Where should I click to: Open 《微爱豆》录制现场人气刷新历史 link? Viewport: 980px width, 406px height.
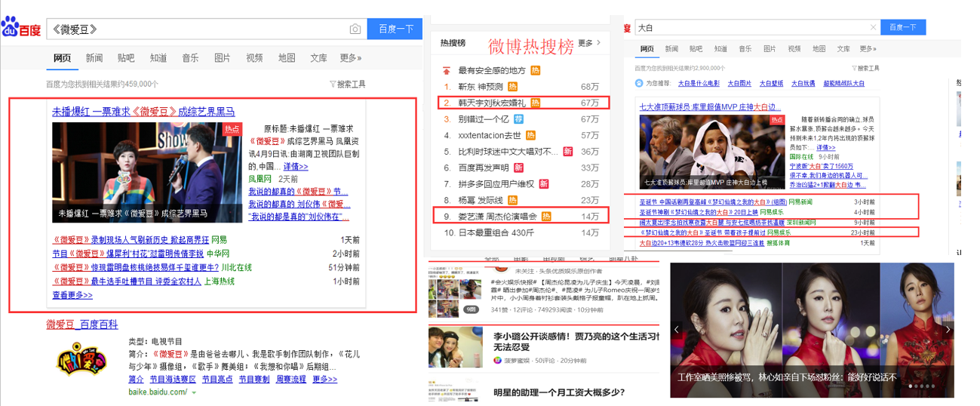[131, 239]
